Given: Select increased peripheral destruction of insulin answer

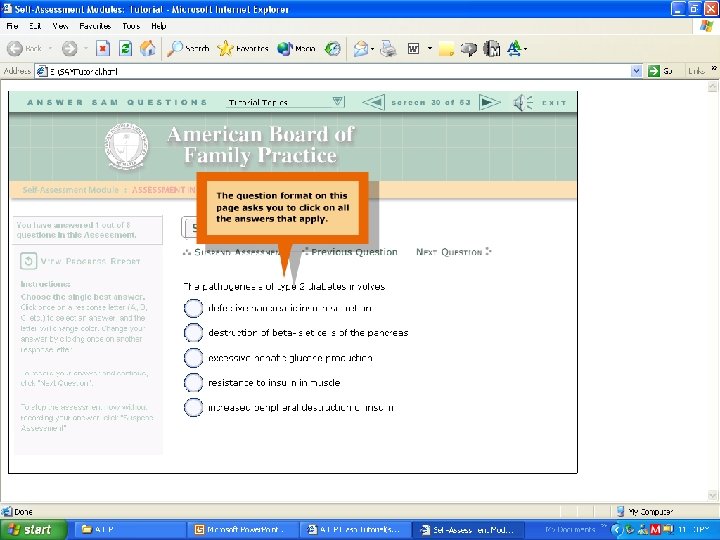Looking at the screenshot, I should coord(193,407).
